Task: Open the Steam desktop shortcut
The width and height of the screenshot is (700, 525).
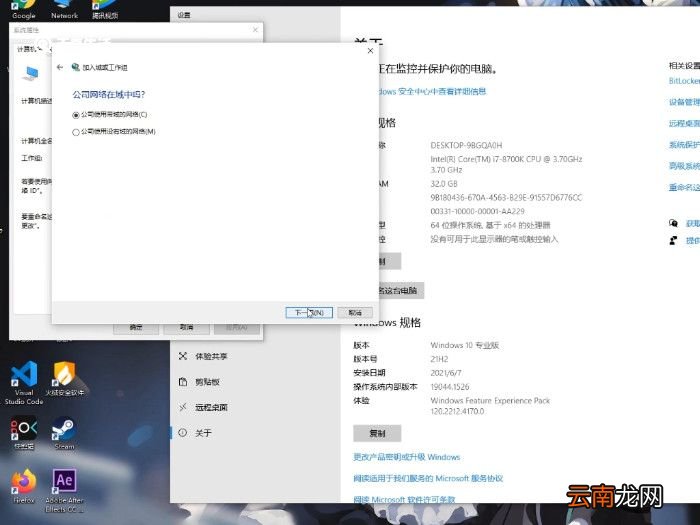Action: tap(64, 433)
